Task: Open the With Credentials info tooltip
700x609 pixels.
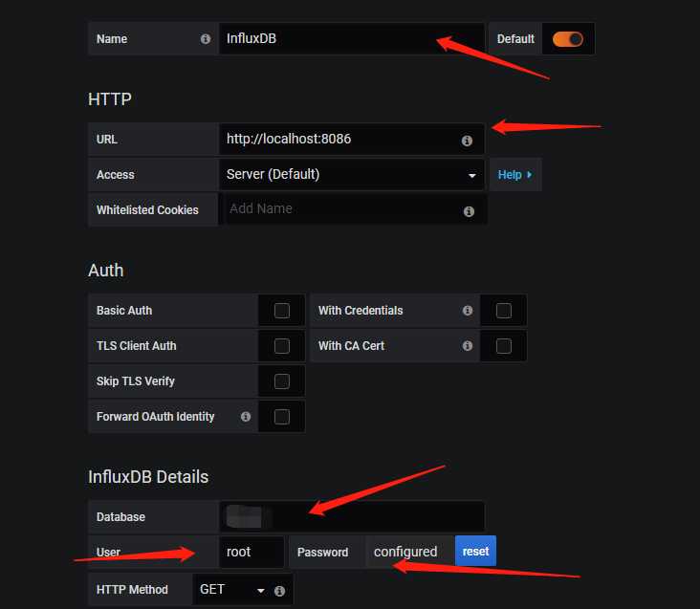Action: click(x=468, y=310)
